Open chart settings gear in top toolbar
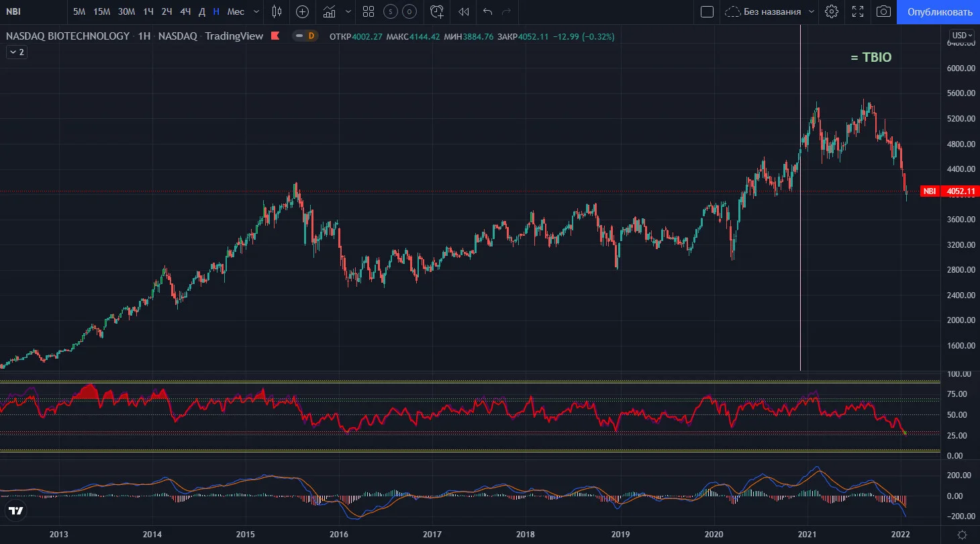The width and height of the screenshot is (980, 544). (x=832, y=11)
